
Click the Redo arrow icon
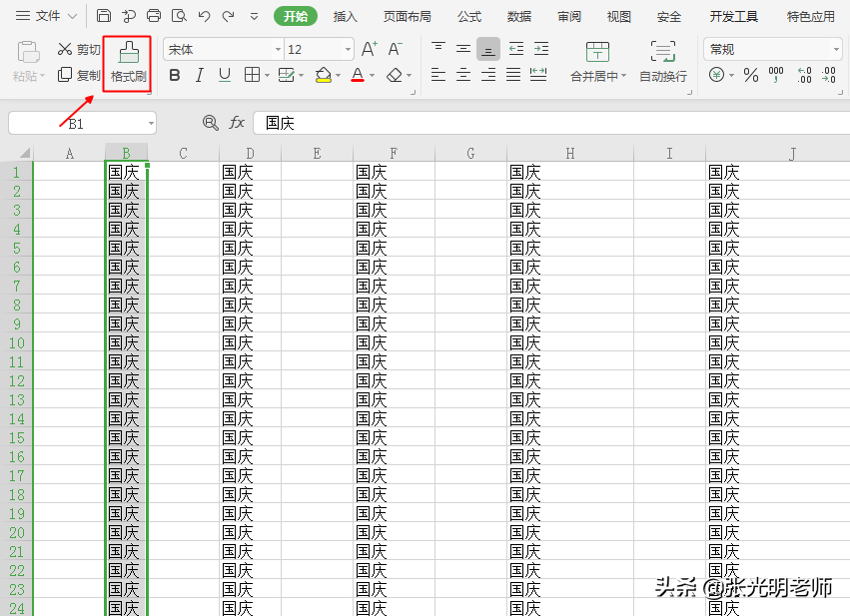point(228,16)
